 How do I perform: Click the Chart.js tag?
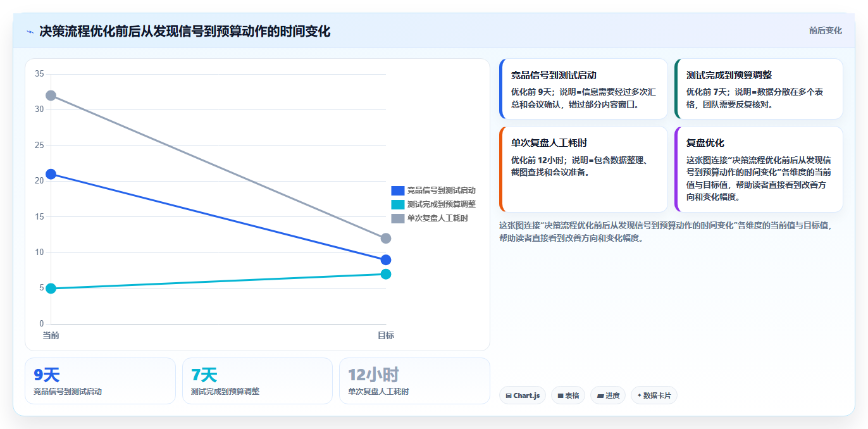pyautogui.click(x=523, y=395)
